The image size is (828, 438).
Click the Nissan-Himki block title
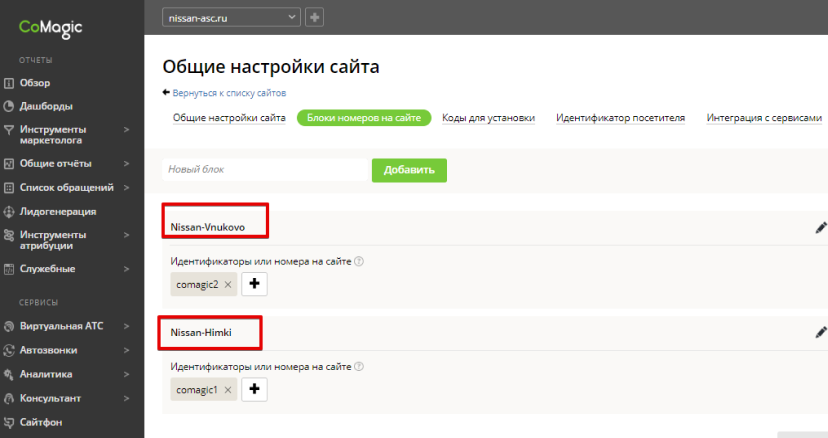coord(201,332)
